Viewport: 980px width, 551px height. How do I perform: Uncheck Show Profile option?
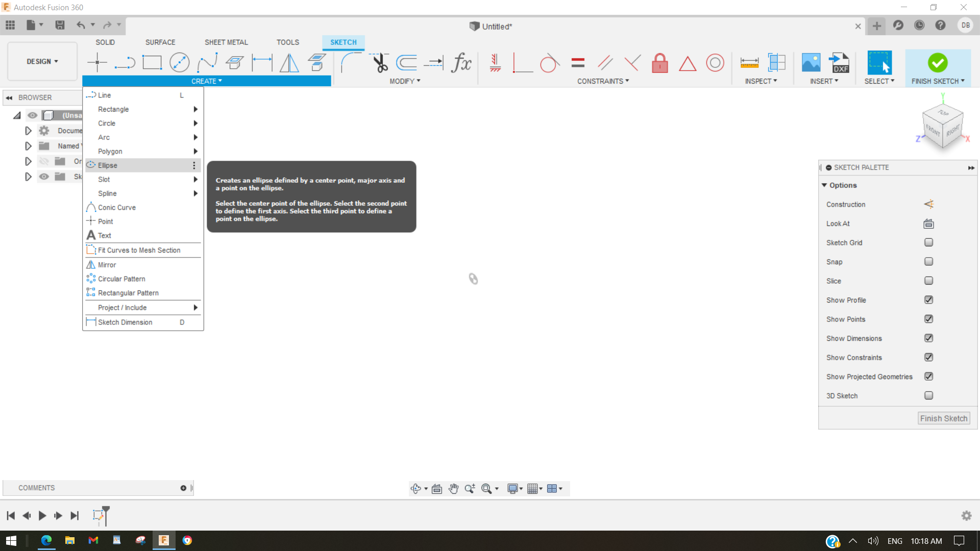pyautogui.click(x=928, y=300)
